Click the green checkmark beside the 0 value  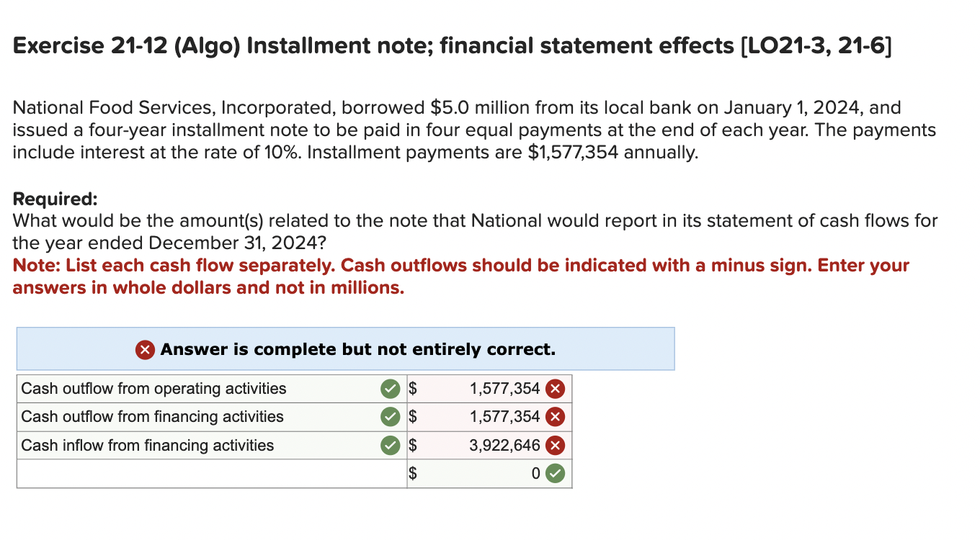click(x=556, y=473)
